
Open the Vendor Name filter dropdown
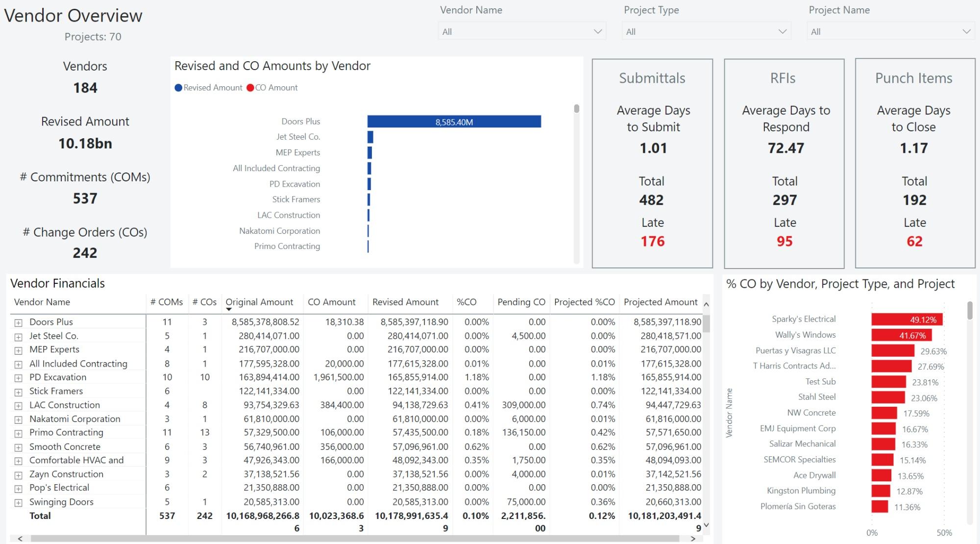597,31
